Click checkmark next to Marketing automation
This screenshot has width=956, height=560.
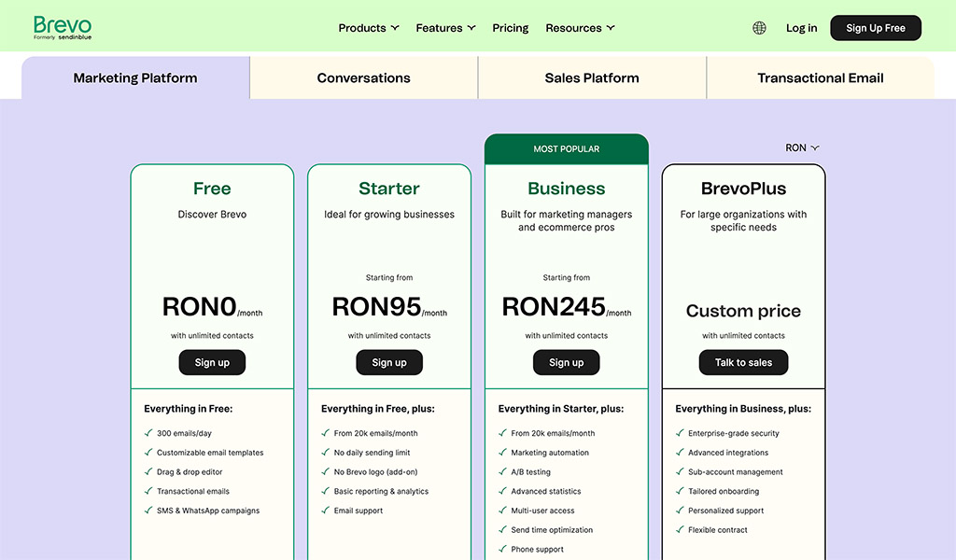pos(502,453)
